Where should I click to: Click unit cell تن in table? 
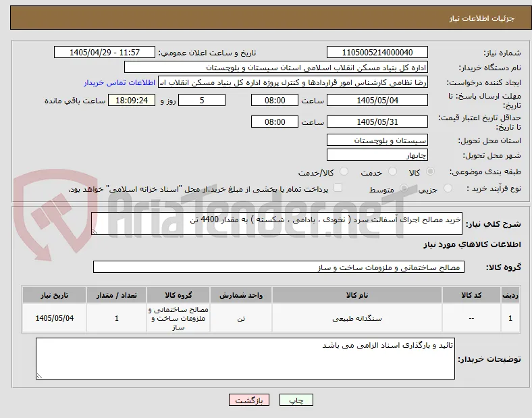[x=241, y=318]
